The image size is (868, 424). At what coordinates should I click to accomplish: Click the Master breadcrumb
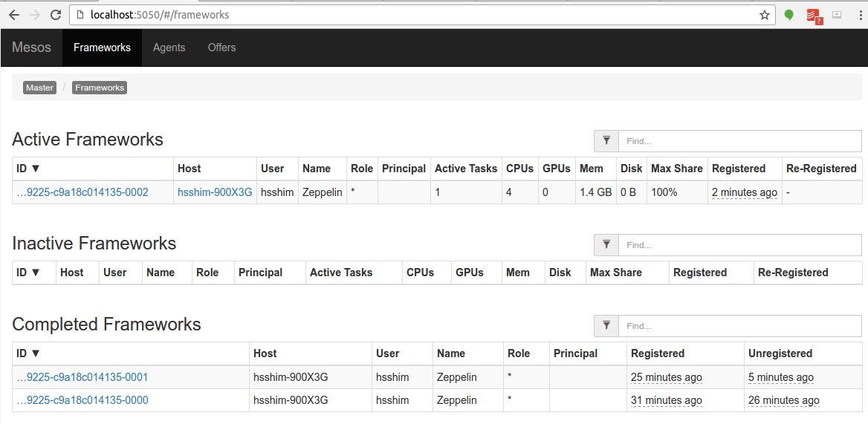point(39,88)
